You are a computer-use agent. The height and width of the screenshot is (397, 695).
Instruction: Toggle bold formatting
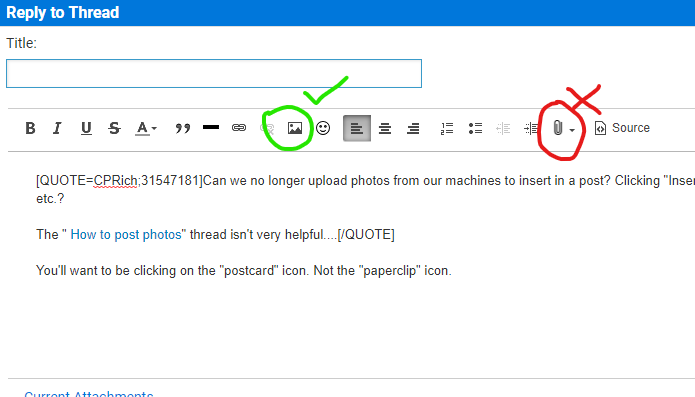point(30,128)
